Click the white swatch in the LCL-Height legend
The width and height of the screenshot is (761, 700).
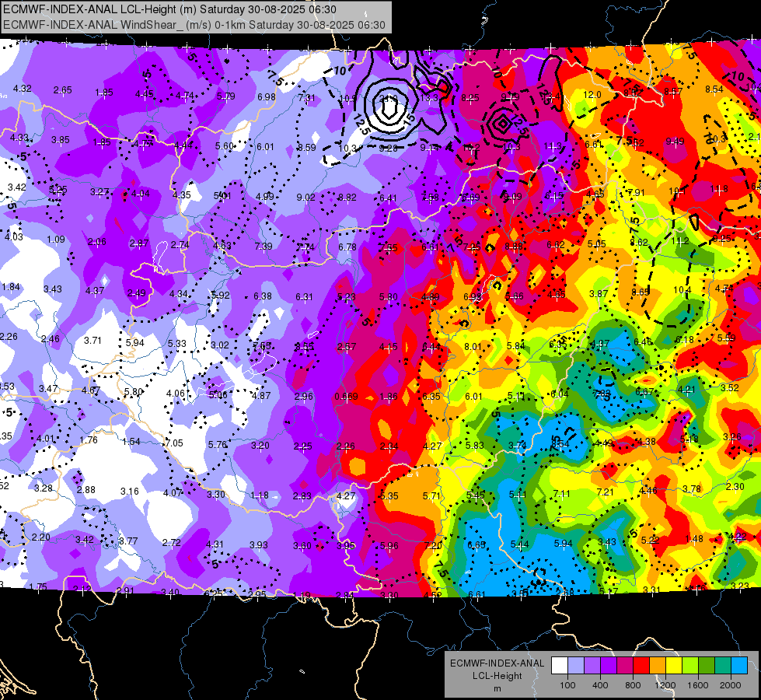pyautogui.click(x=560, y=666)
